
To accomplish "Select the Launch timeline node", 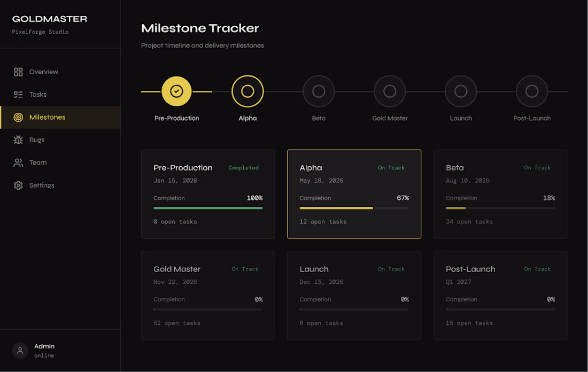I will tap(461, 91).
